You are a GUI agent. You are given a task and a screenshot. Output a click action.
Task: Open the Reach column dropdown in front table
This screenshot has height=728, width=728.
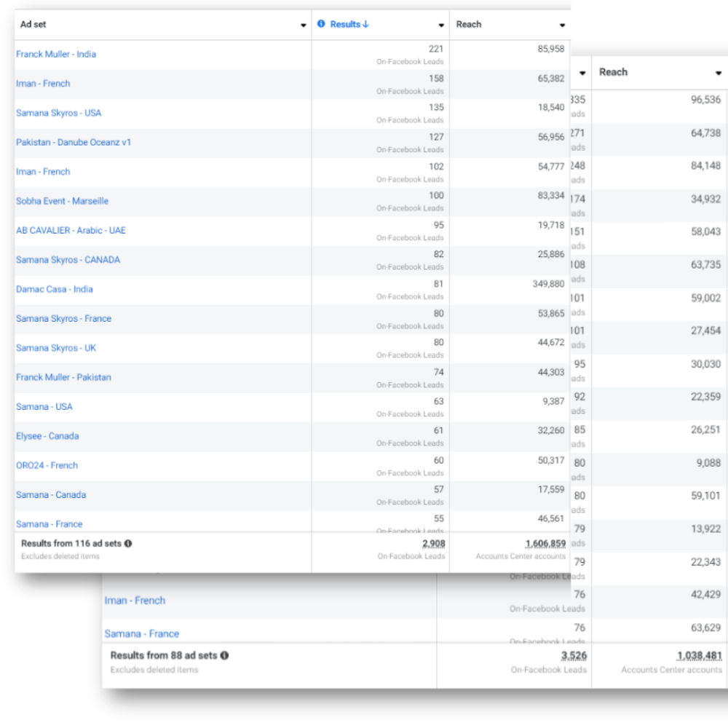(x=562, y=25)
